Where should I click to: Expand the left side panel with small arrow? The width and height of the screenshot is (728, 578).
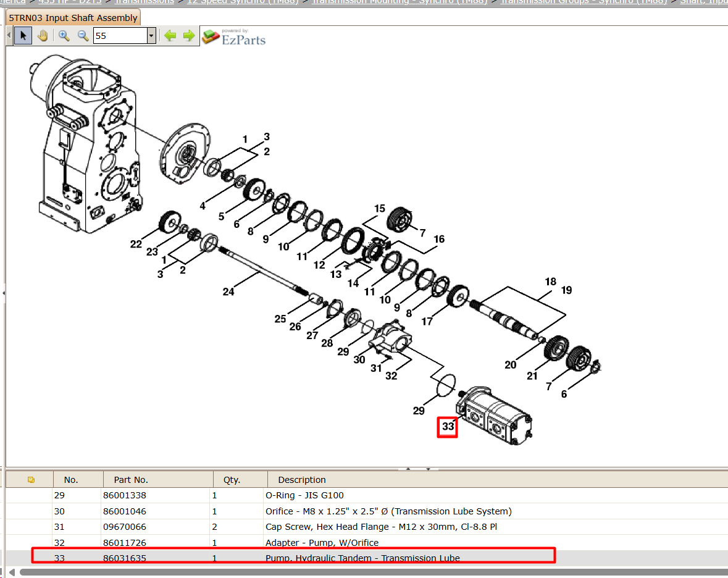pos(4,293)
